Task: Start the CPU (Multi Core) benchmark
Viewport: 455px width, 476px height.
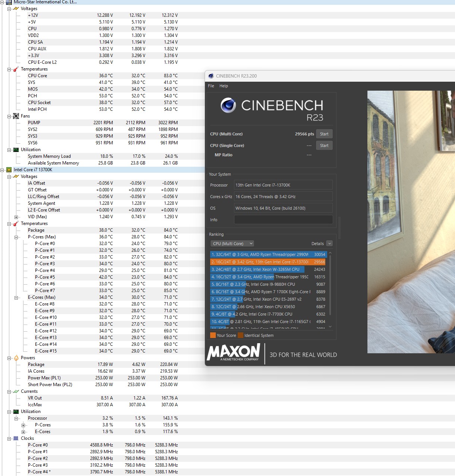Action: coord(324,134)
